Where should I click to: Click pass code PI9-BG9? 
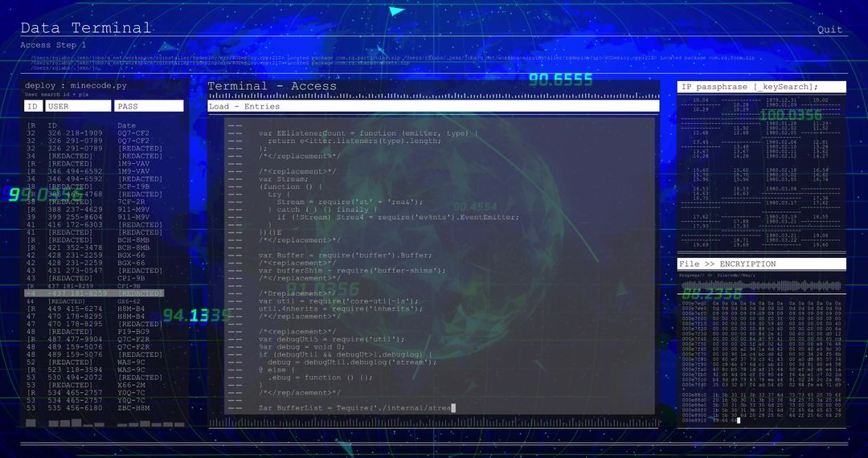pyautogui.click(x=133, y=331)
